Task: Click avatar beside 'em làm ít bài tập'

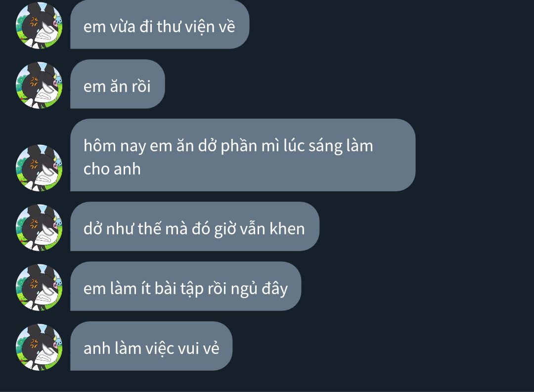Action: click(x=39, y=287)
